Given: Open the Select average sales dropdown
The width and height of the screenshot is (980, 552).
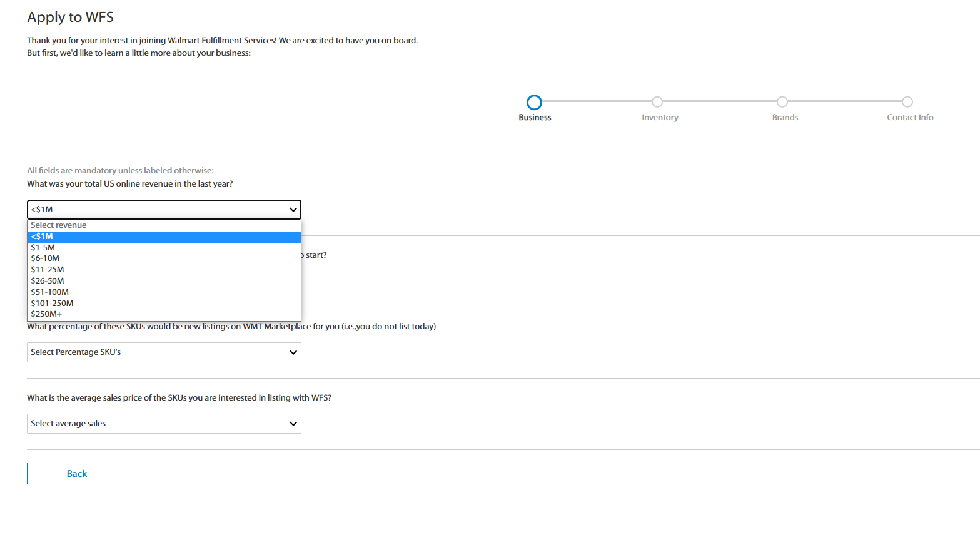Looking at the screenshot, I should 164,424.
